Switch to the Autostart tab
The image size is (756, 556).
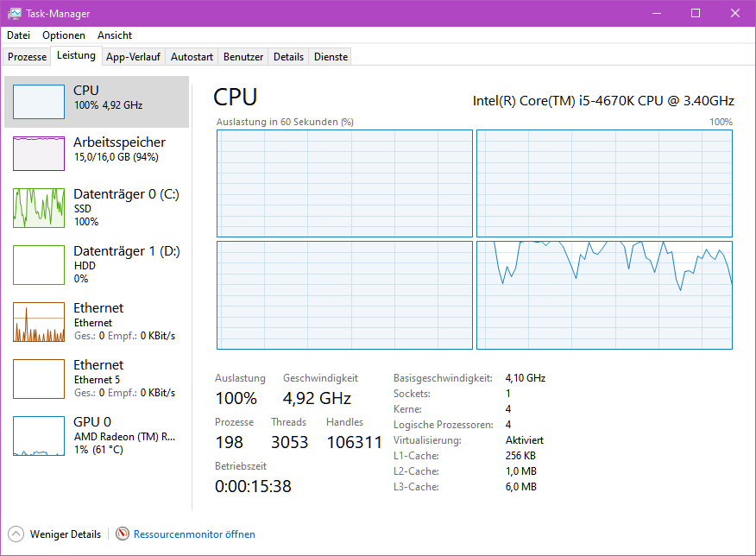pyautogui.click(x=192, y=57)
